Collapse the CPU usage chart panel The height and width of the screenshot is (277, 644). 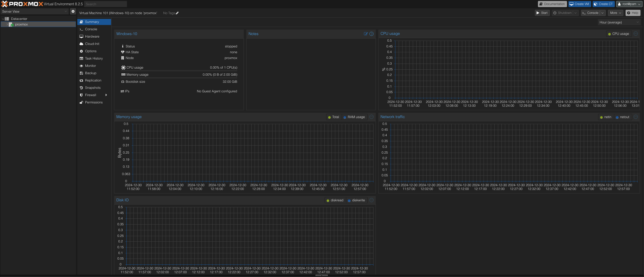coord(636,34)
